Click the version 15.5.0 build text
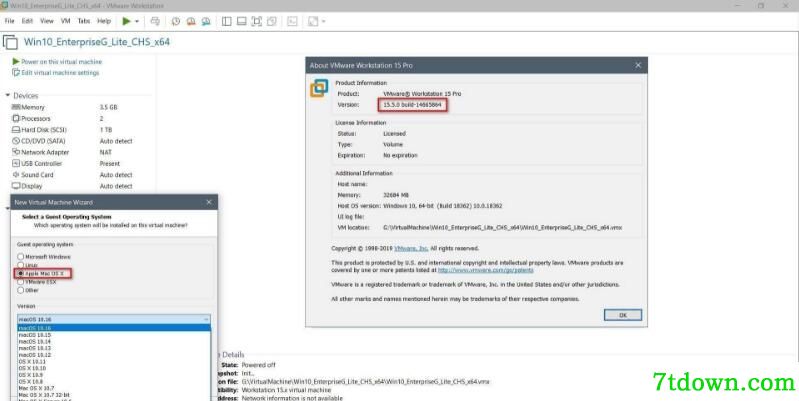 (412, 104)
